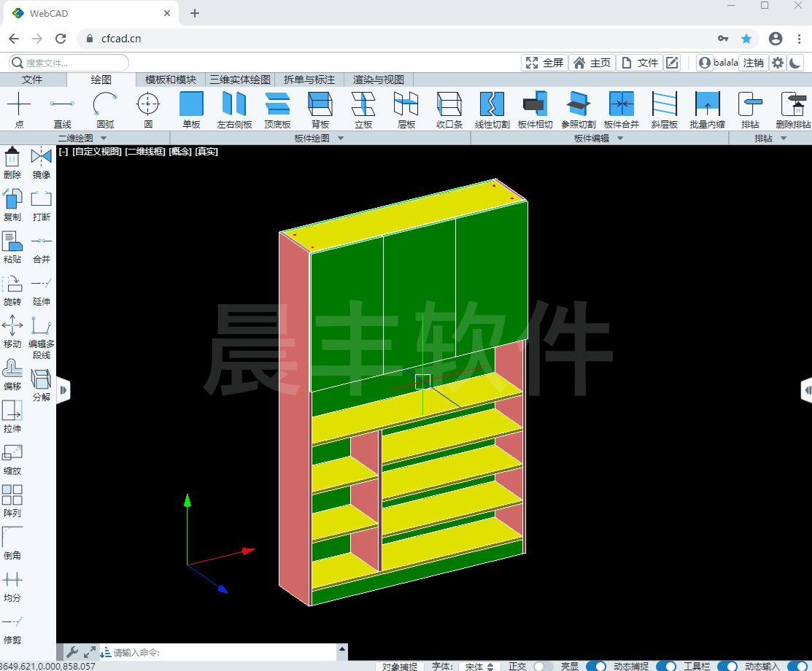Select the 镜像 mirror tool

(42, 162)
